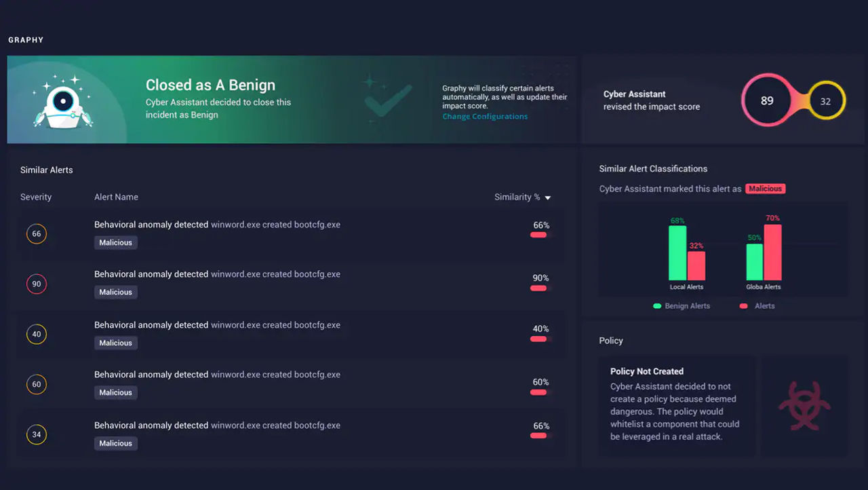Image resolution: width=868 pixels, height=490 pixels.
Task: Click the 90% similarity progress bar
Action: point(540,288)
